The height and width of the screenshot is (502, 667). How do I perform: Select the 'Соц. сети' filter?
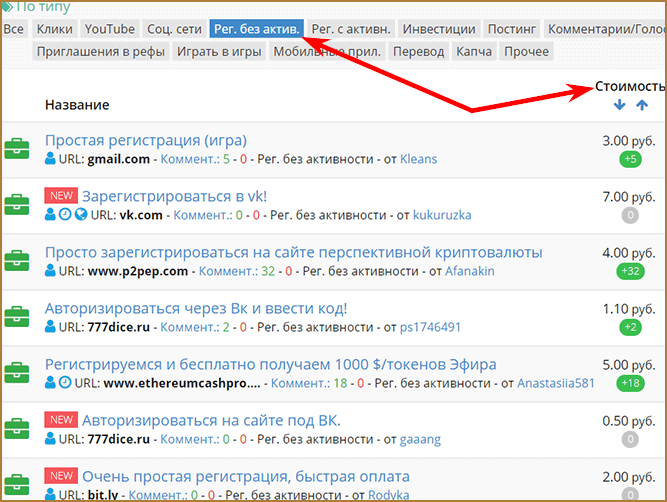click(x=174, y=29)
